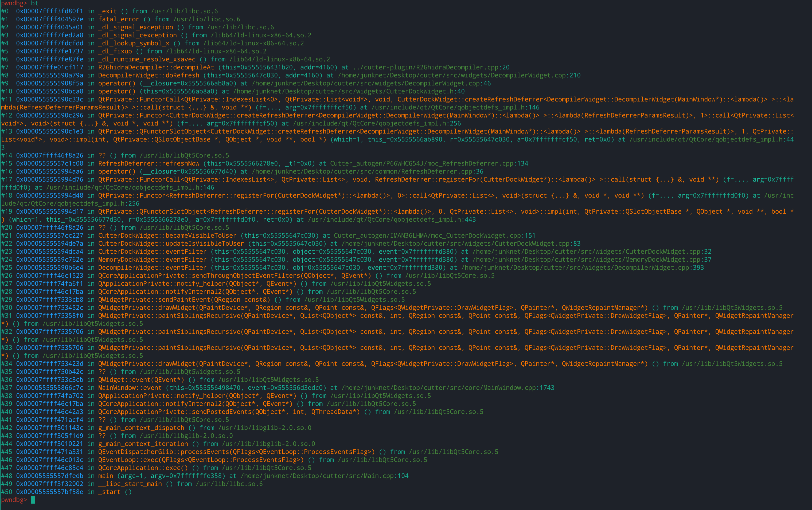Click path ../cutter-plugin/R2GhidraDecompiler.cpp:20
Image resolution: width=812 pixels, height=510 pixels.
pos(431,67)
